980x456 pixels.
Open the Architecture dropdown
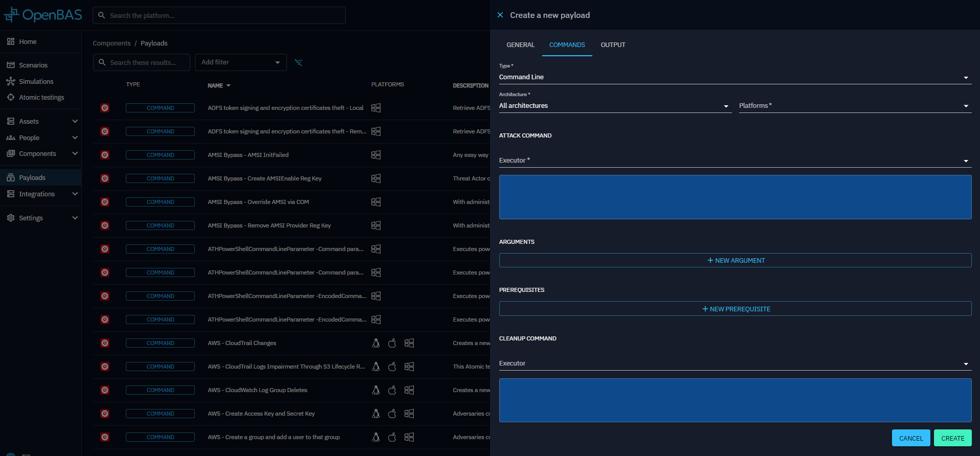615,106
